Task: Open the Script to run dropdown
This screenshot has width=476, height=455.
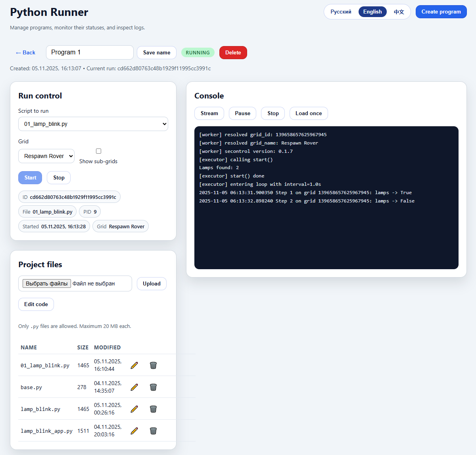Action: (93, 124)
